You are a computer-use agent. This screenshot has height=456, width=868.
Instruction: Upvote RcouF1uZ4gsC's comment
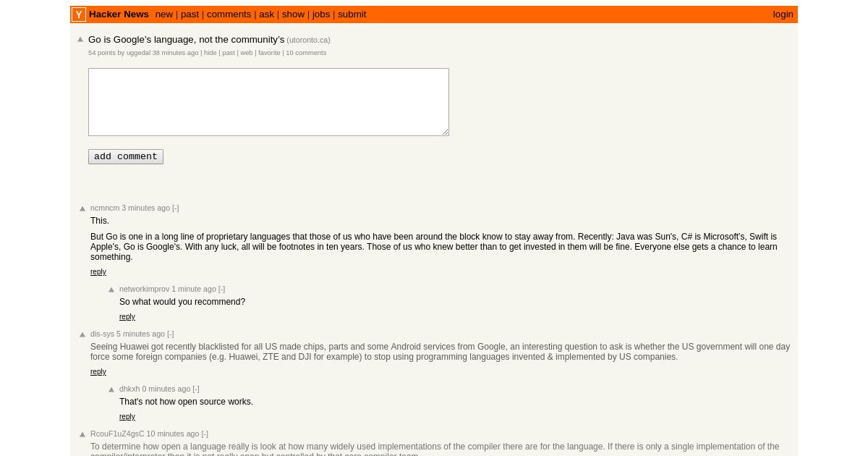tap(82, 434)
